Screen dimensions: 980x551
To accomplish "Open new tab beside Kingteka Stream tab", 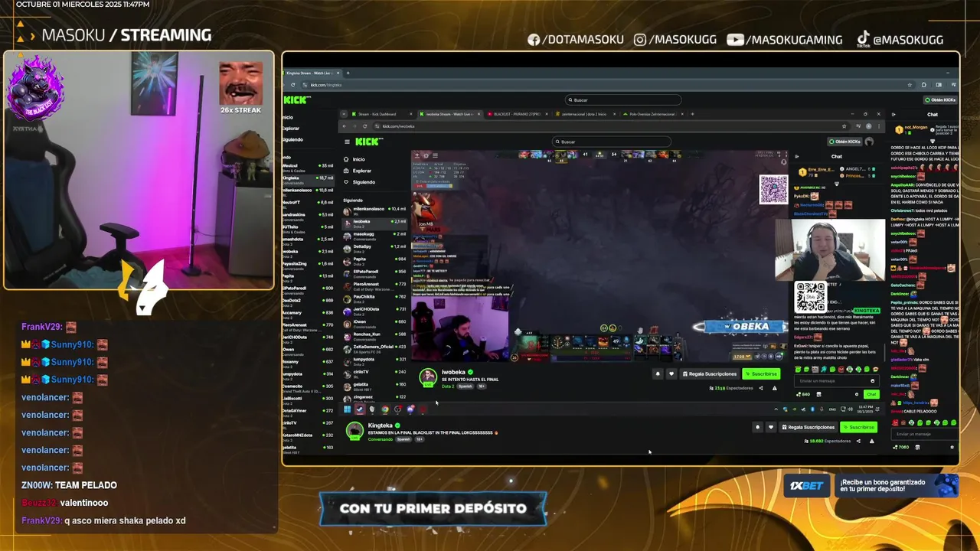I will (348, 73).
